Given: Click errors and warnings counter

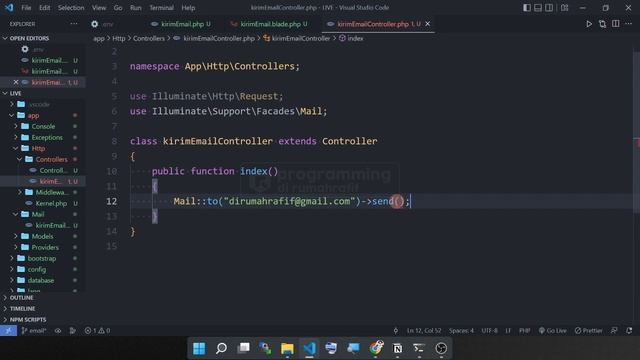Looking at the screenshot, I should click(97, 331).
